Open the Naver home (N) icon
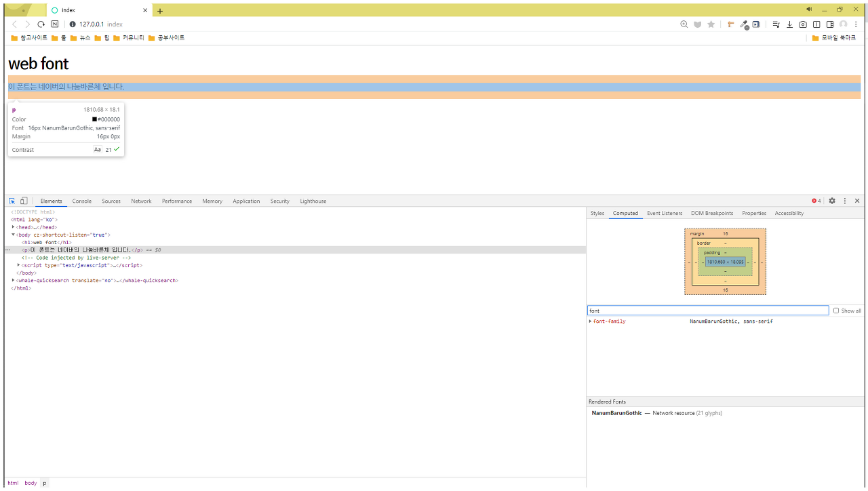The height and width of the screenshot is (491, 868). tap(55, 24)
